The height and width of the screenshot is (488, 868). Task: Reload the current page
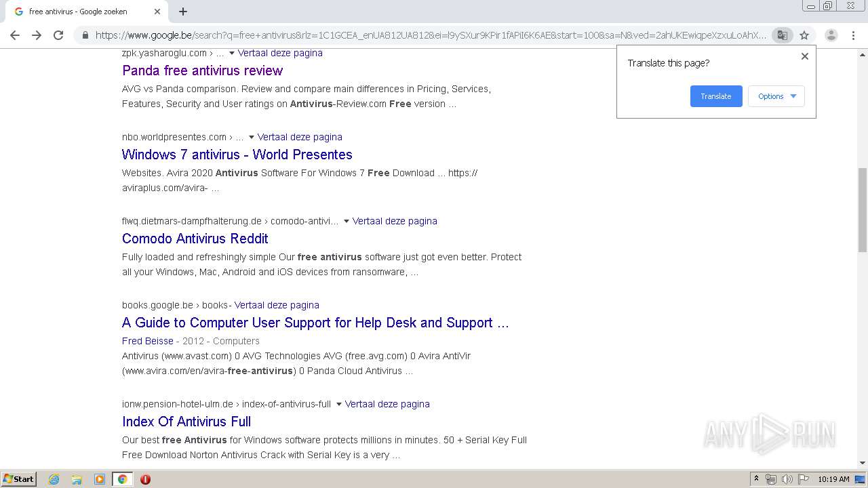(x=58, y=35)
